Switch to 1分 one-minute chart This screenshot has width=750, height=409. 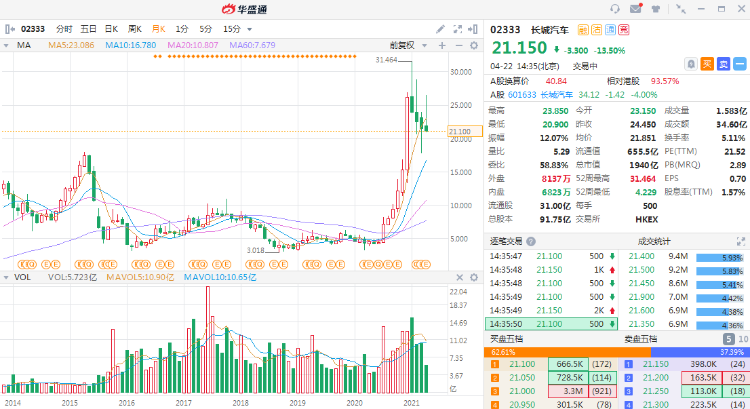[182, 29]
